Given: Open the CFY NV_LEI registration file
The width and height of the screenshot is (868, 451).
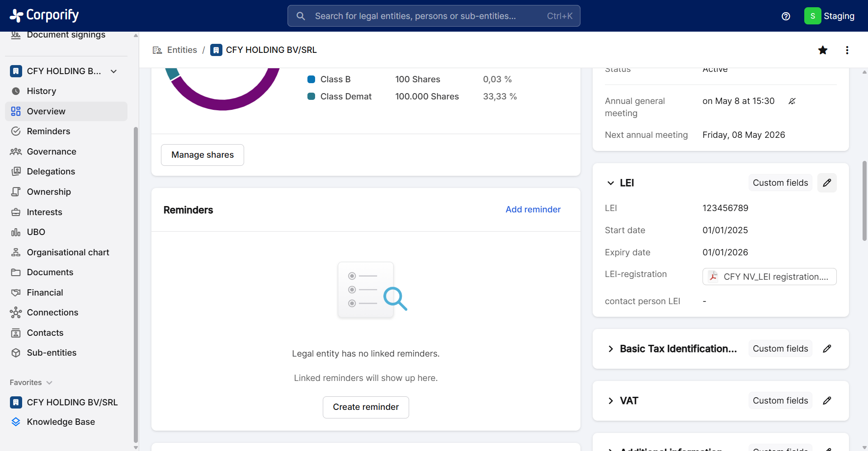Looking at the screenshot, I should (x=769, y=277).
